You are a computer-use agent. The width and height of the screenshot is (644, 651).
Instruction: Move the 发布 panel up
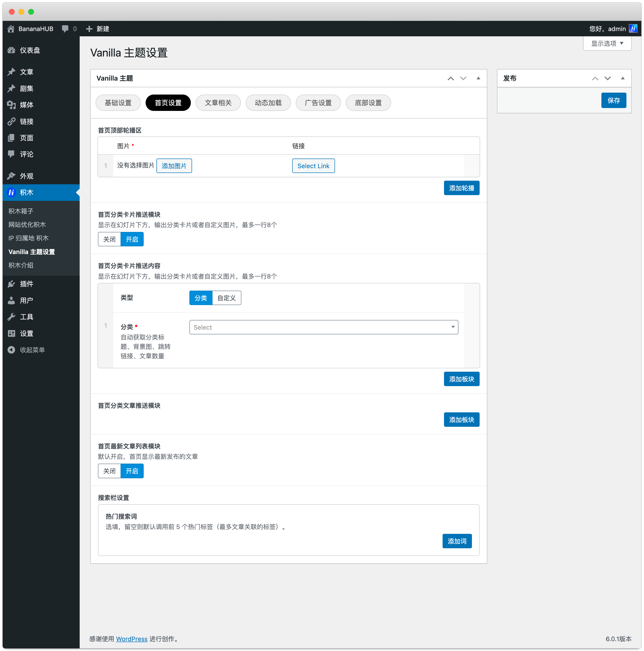(595, 78)
